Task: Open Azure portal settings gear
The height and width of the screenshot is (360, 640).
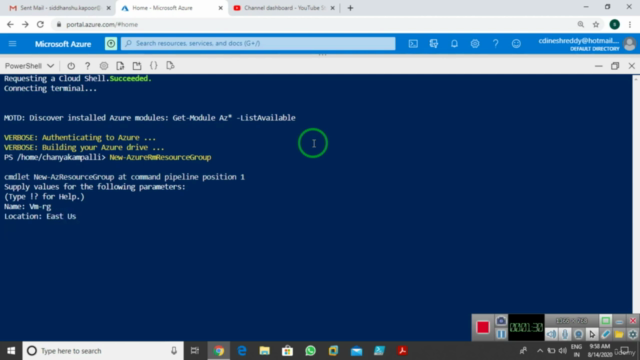Action: point(475,44)
